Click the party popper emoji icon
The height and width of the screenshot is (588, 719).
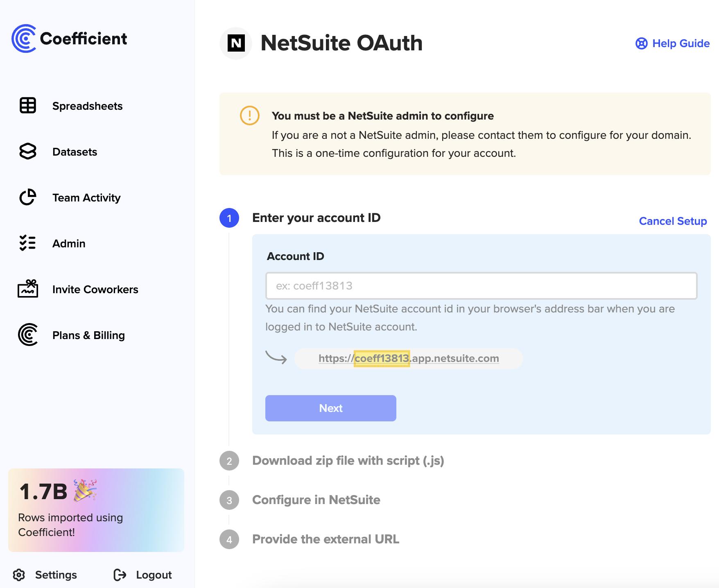tap(85, 490)
